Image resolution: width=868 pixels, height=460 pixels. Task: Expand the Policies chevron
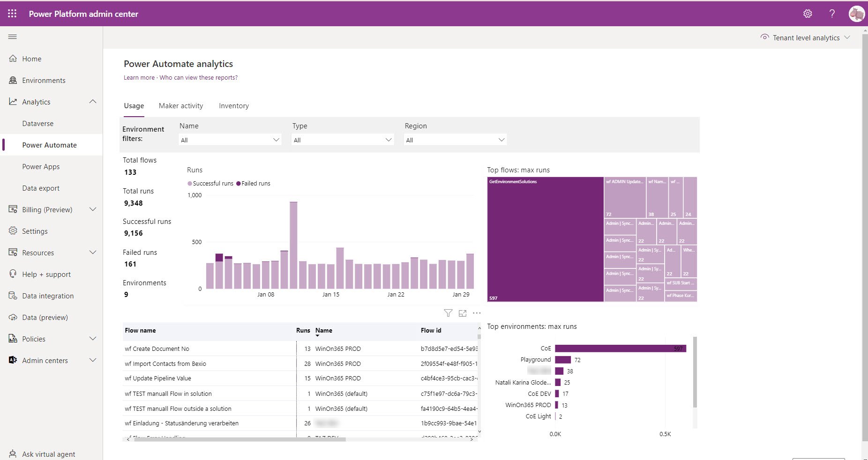[x=93, y=339]
